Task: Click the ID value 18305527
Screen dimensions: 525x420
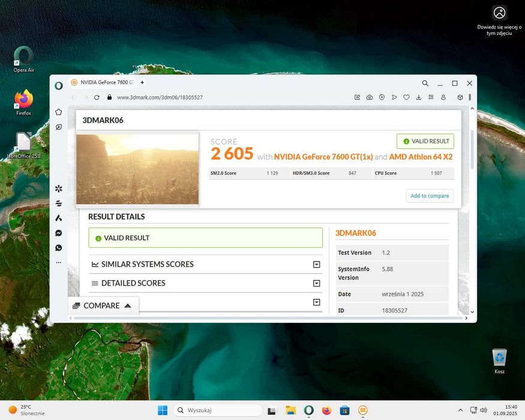Action: click(x=394, y=310)
